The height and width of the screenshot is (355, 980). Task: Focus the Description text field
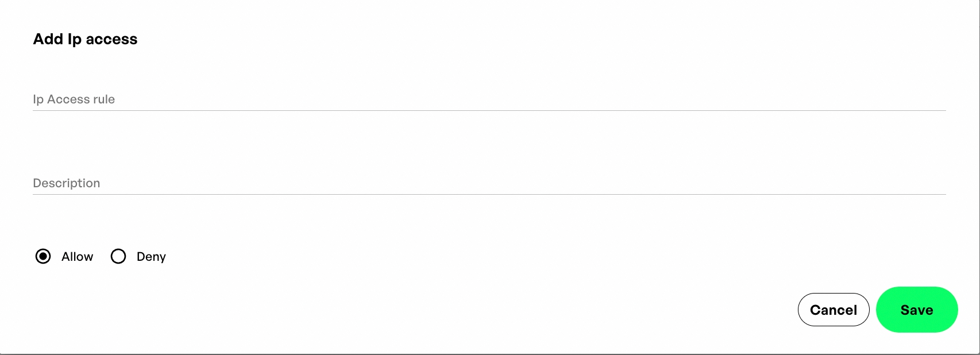tap(488, 183)
